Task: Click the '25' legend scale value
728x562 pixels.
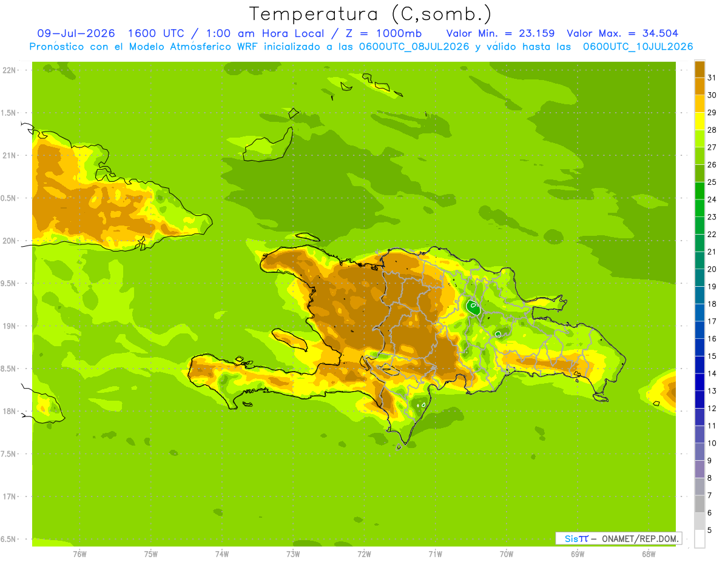Action: pyautogui.click(x=712, y=182)
